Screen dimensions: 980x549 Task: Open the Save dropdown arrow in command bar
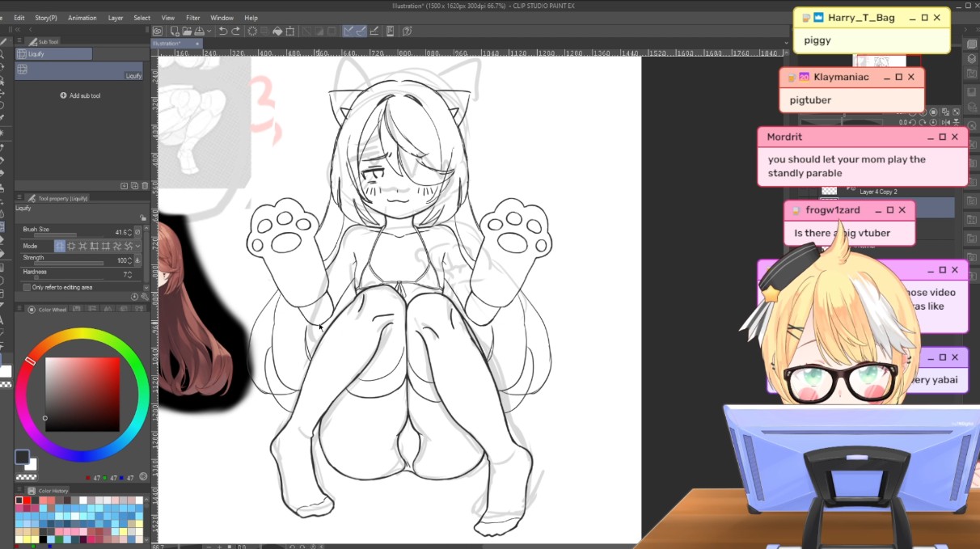coord(209,31)
